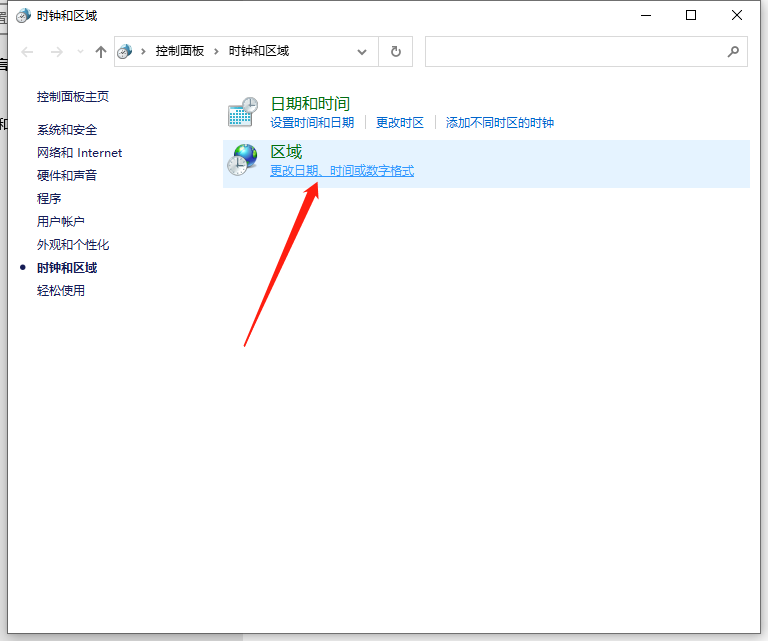Click the 时钟和区域 breadcrumb
768x641 pixels.
coord(259,51)
